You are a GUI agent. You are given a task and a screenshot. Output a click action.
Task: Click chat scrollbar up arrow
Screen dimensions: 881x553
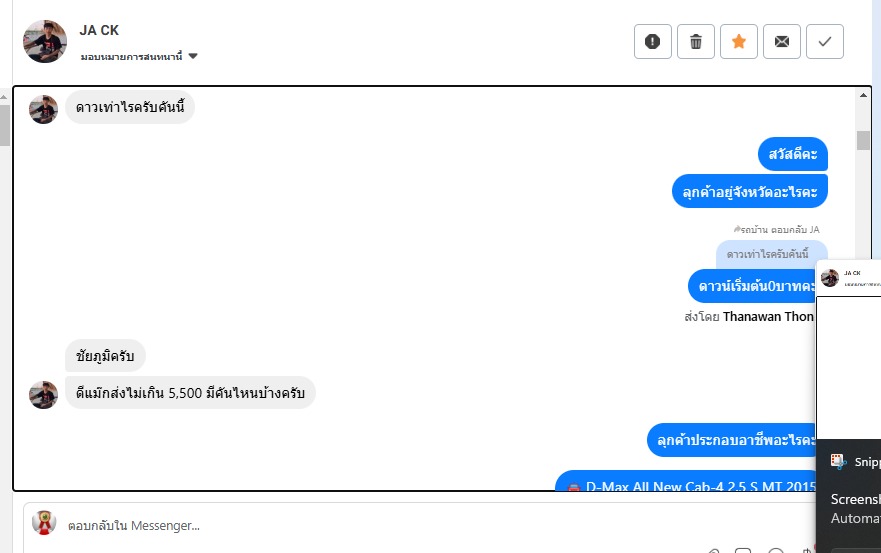(x=863, y=95)
